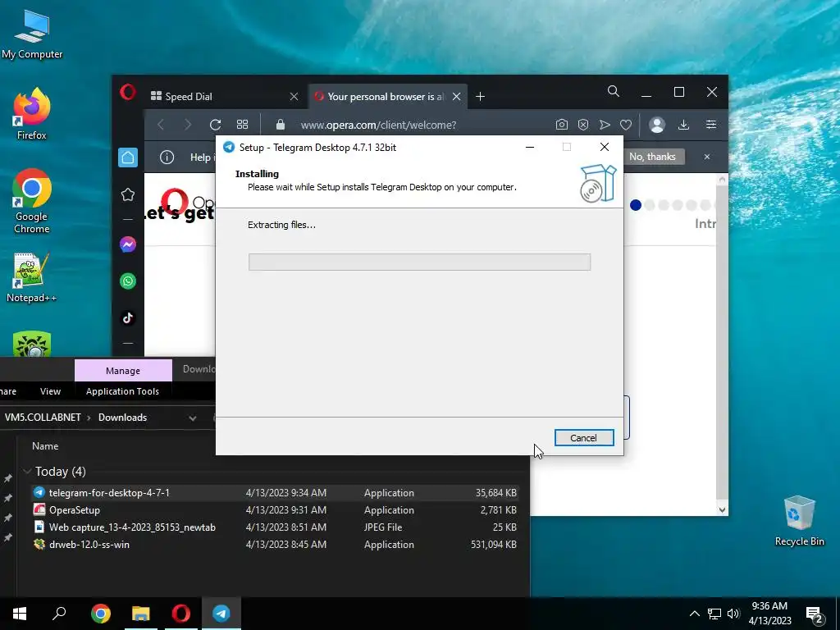840x630 pixels.
Task: Click the padlock site security icon
Action: pos(281,125)
